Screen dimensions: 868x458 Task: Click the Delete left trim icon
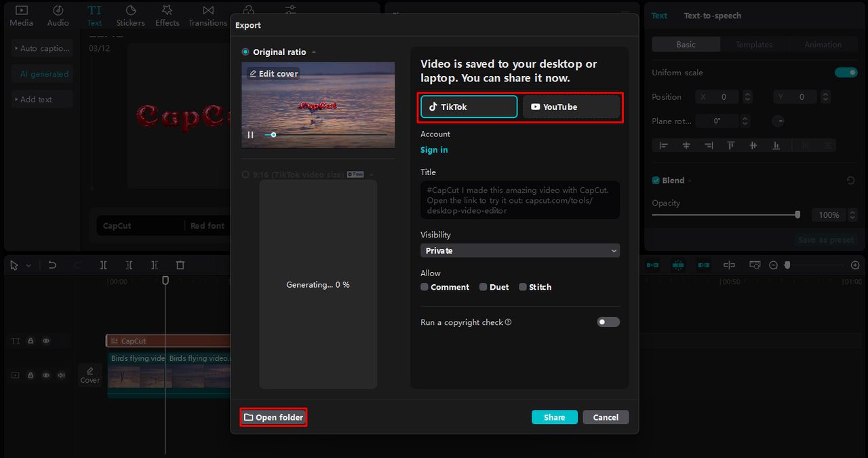(x=129, y=265)
